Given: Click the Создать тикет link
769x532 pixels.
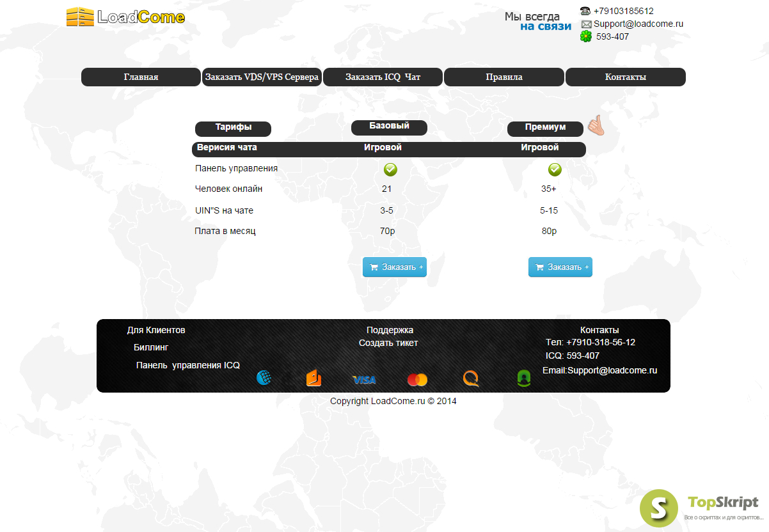Looking at the screenshot, I should click(x=388, y=343).
